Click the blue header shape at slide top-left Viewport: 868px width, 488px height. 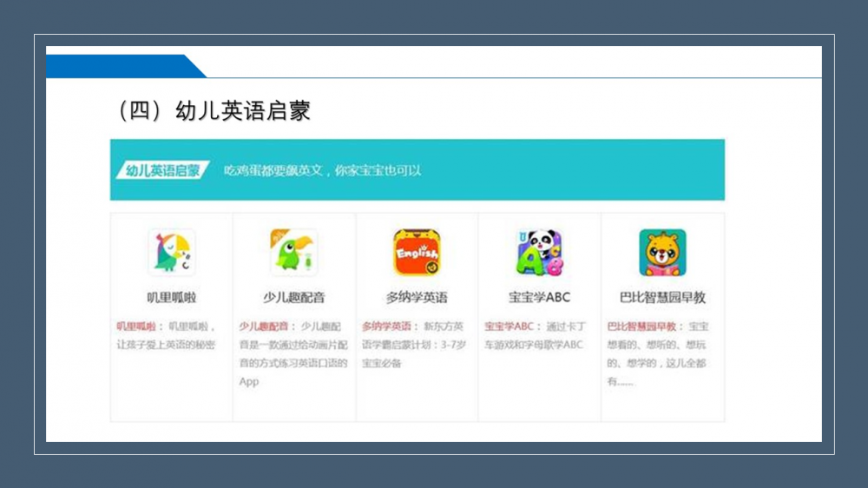coord(122,66)
